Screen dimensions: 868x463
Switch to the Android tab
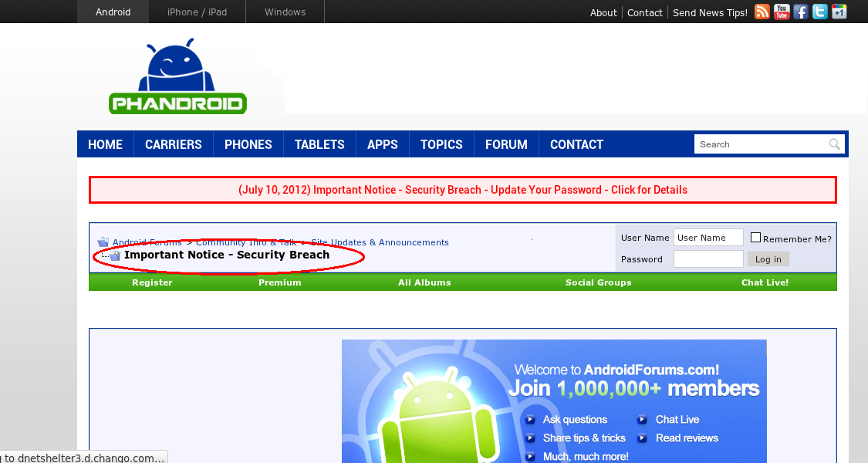click(113, 12)
